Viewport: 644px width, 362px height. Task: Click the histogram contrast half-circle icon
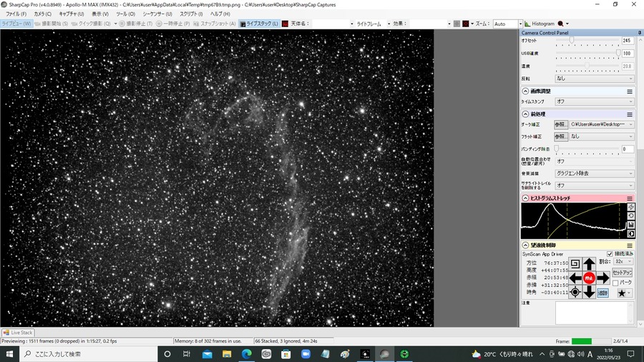(x=631, y=234)
